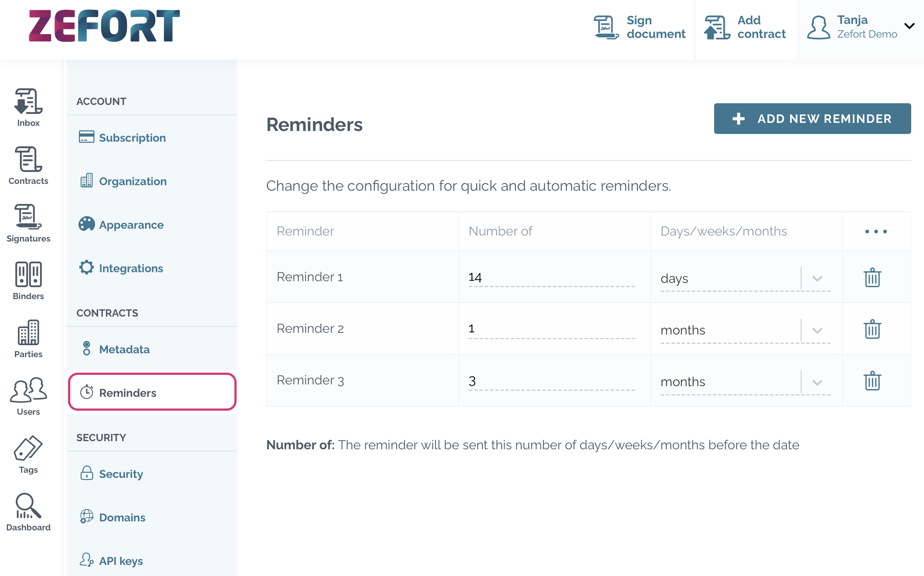Select Organization settings menu item

[133, 181]
